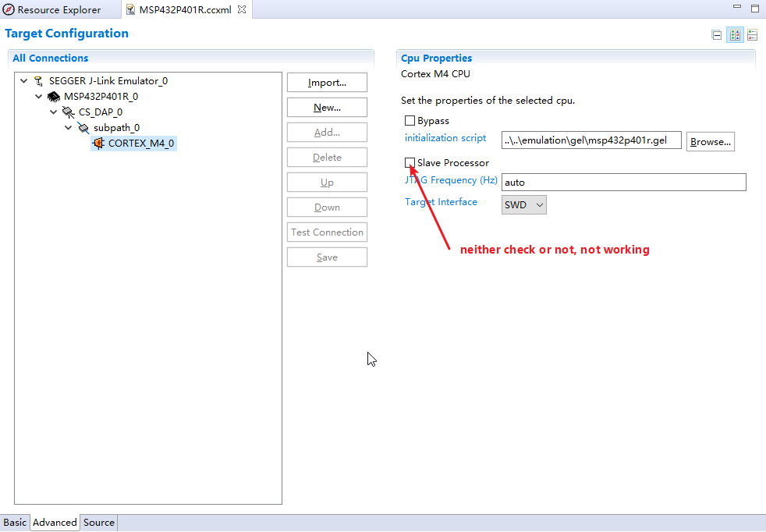This screenshot has height=532, width=766.
Task: Browse for an initialization script file
Action: point(711,142)
